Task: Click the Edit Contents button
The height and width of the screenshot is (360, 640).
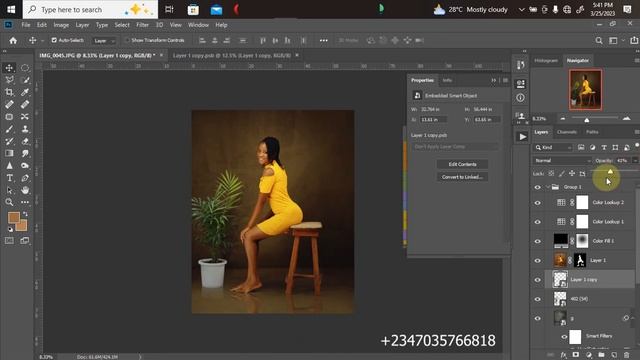Action: tap(462, 164)
